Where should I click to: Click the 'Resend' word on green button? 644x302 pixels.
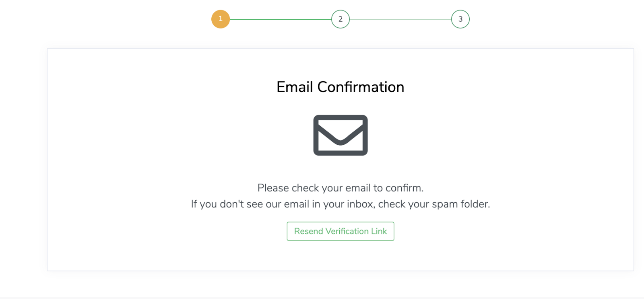click(x=308, y=231)
